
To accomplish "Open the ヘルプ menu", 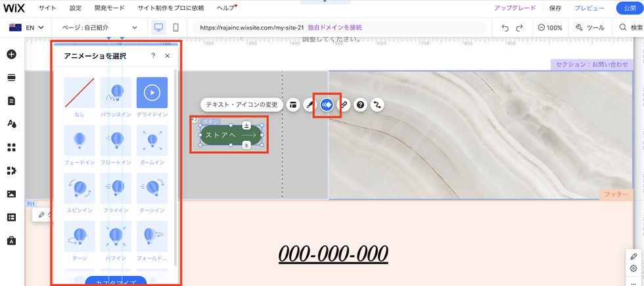I will 225,8.
